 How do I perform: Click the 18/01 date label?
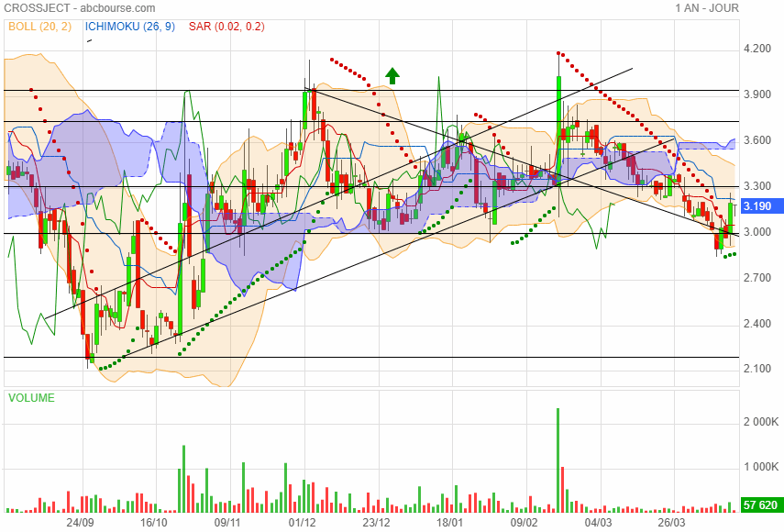pyautogui.click(x=450, y=523)
